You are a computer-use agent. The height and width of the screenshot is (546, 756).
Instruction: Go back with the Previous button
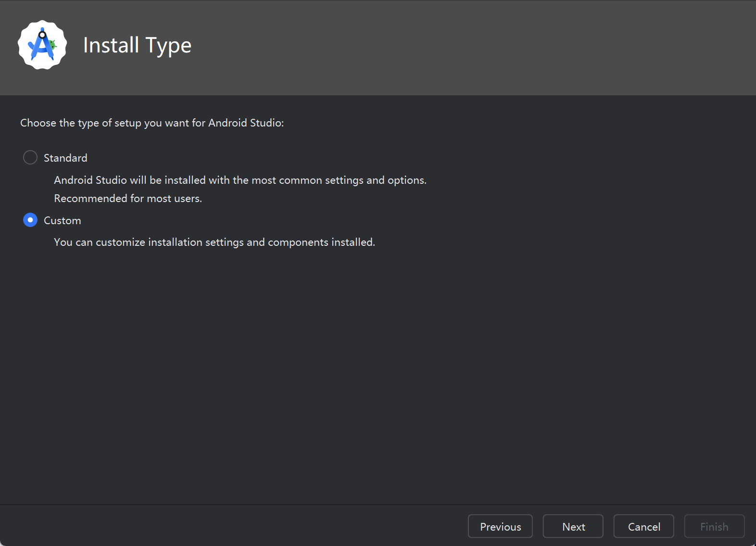(500, 526)
